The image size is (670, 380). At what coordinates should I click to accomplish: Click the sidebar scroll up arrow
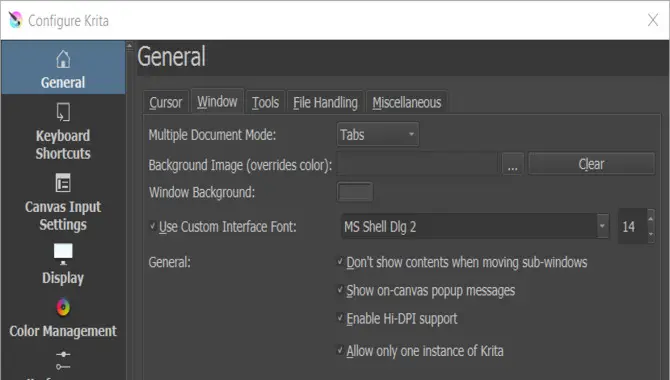[129, 45]
